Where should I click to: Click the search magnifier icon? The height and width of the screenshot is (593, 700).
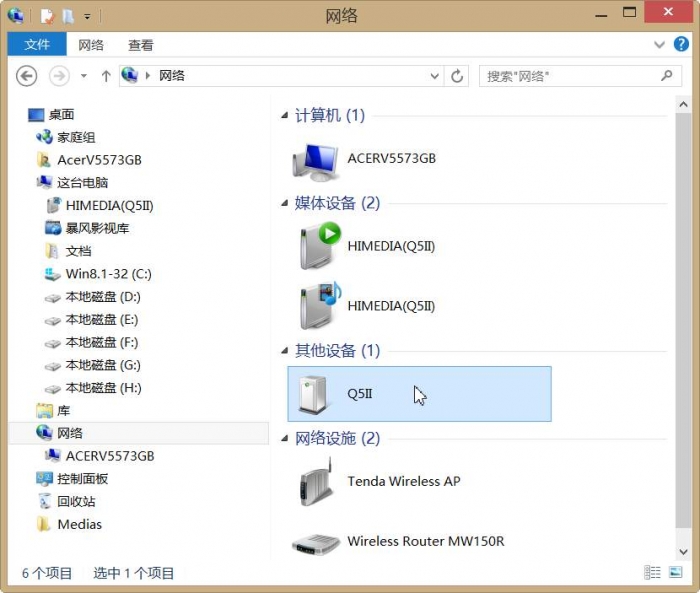tap(667, 75)
